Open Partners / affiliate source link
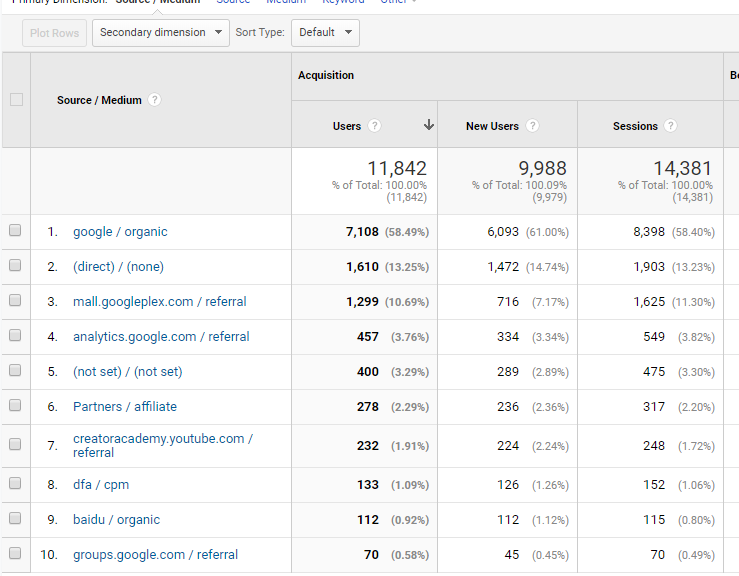The image size is (739, 576). tap(125, 406)
